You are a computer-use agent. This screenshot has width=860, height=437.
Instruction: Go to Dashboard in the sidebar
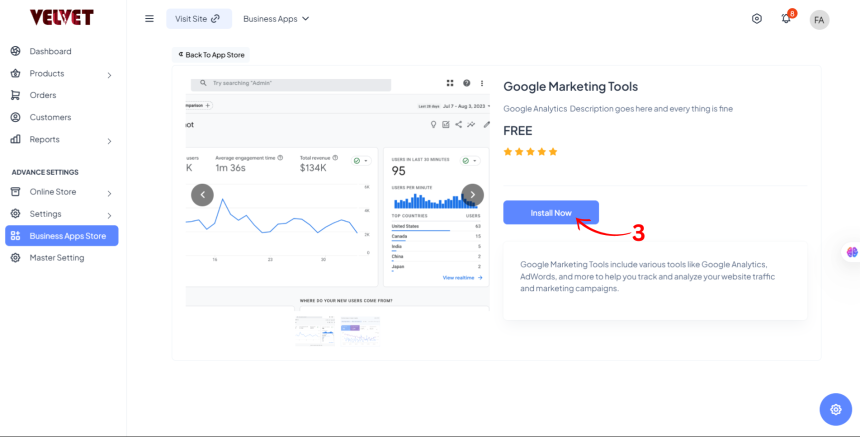pyautogui.click(x=50, y=51)
